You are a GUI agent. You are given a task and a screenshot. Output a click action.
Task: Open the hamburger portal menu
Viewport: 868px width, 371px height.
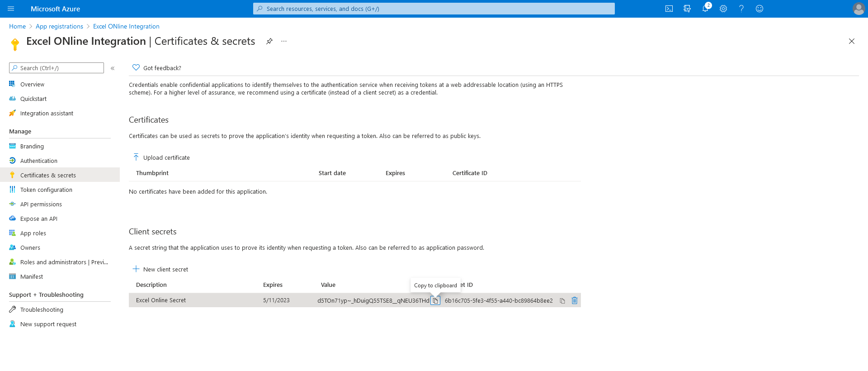[x=11, y=9]
